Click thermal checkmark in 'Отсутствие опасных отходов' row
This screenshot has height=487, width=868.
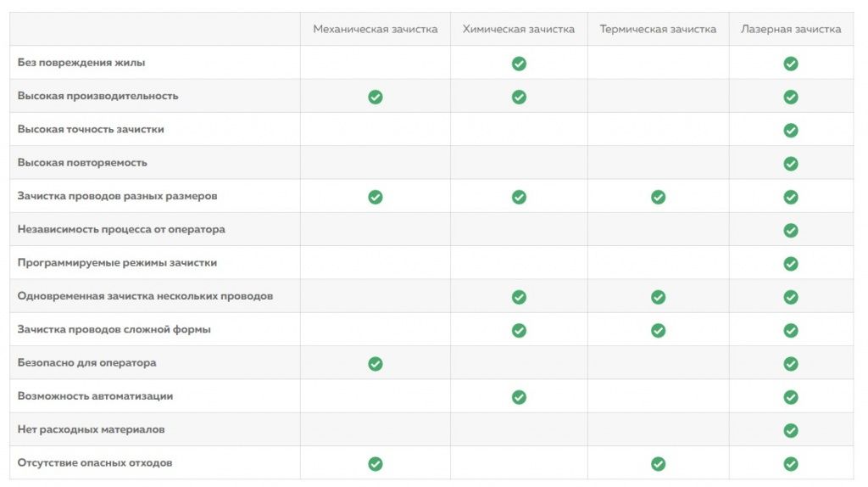[658, 464]
